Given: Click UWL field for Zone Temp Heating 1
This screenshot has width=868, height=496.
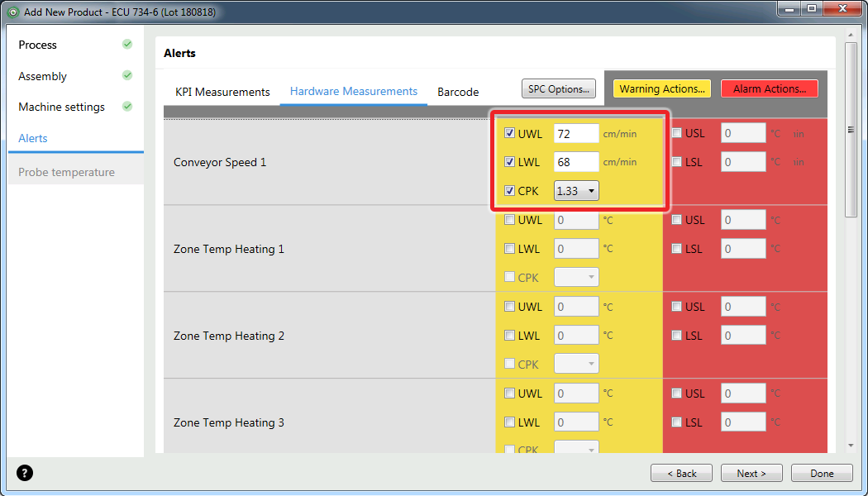Looking at the screenshot, I should point(576,220).
